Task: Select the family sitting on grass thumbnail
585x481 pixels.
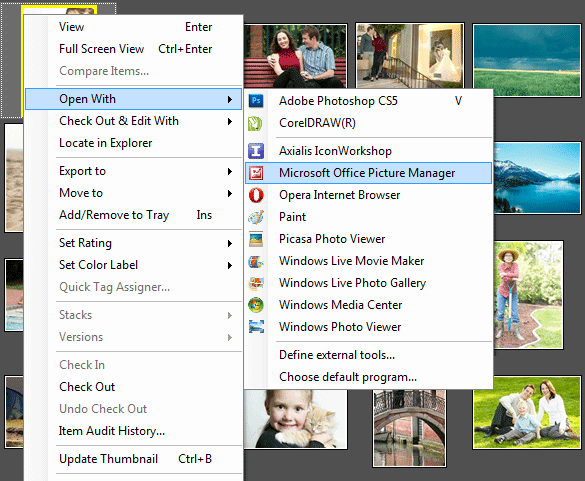Action: point(527,413)
